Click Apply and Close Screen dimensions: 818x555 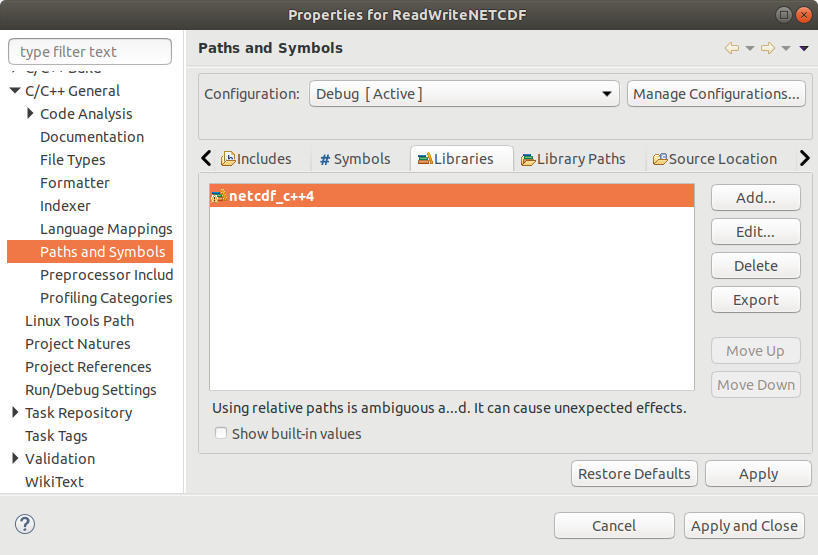pyautogui.click(x=744, y=526)
